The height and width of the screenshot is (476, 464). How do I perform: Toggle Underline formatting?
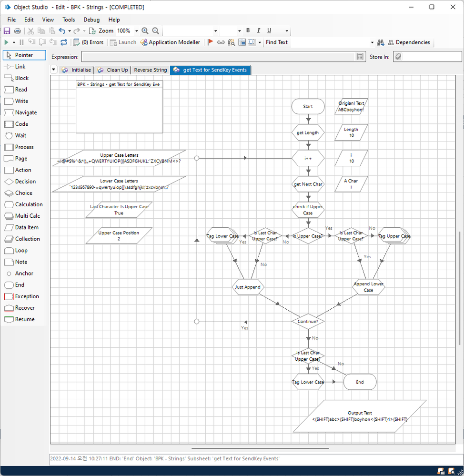click(x=269, y=31)
